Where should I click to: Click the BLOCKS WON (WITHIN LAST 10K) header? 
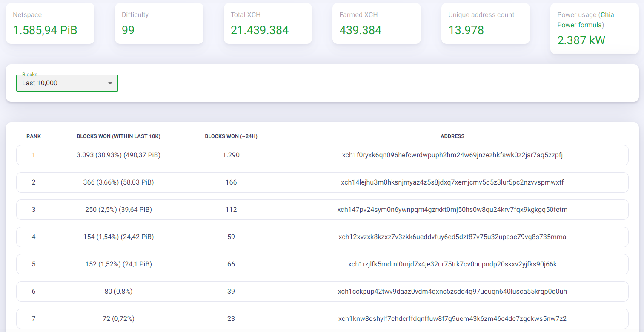coord(118,136)
